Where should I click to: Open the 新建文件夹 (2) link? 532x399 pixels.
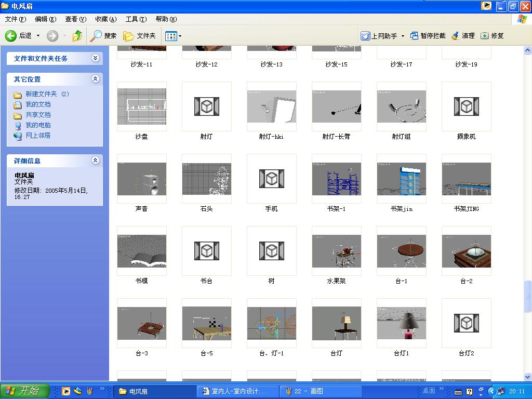(47, 94)
